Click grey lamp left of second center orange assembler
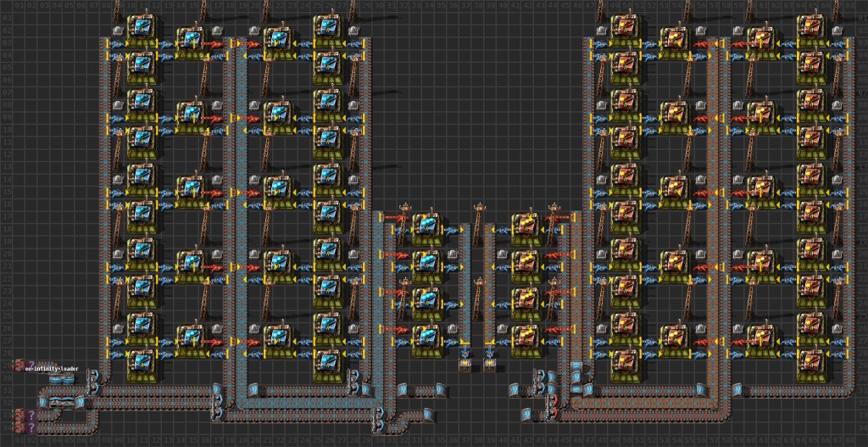 coord(502,254)
